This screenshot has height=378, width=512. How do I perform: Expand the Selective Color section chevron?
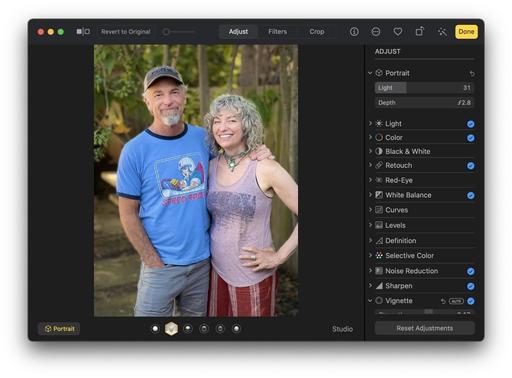coord(370,255)
